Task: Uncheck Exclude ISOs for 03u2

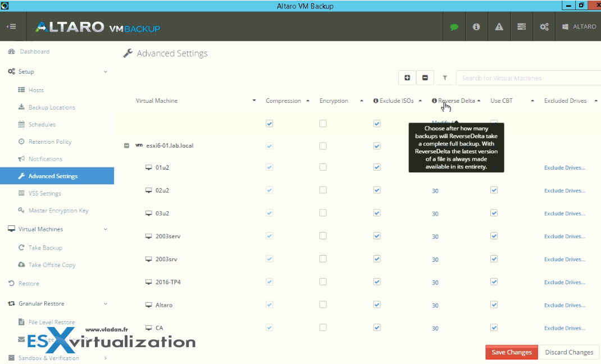Action: [x=377, y=213]
